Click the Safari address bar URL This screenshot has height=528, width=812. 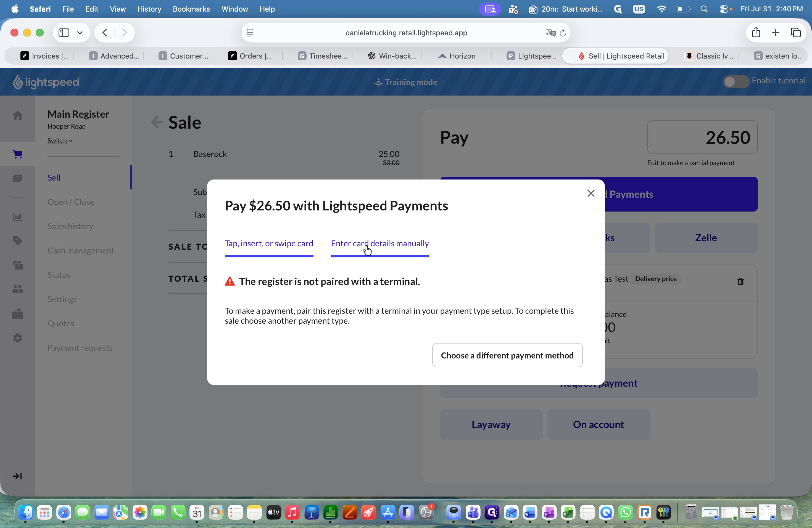(406, 33)
